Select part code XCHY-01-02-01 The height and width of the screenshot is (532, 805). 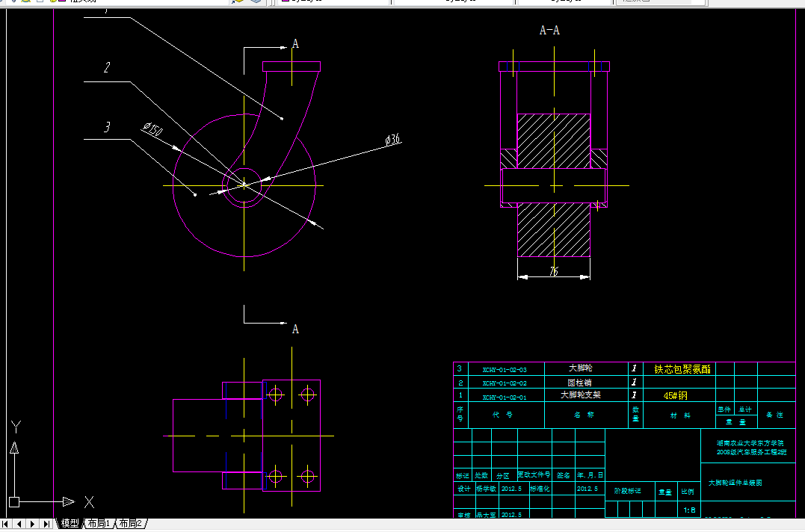point(505,397)
